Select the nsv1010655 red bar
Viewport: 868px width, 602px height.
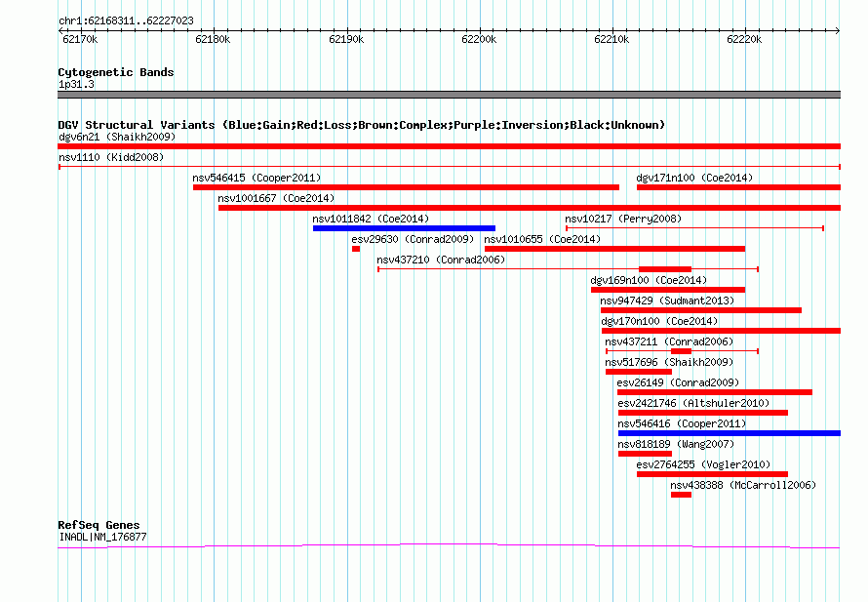pyautogui.click(x=614, y=249)
